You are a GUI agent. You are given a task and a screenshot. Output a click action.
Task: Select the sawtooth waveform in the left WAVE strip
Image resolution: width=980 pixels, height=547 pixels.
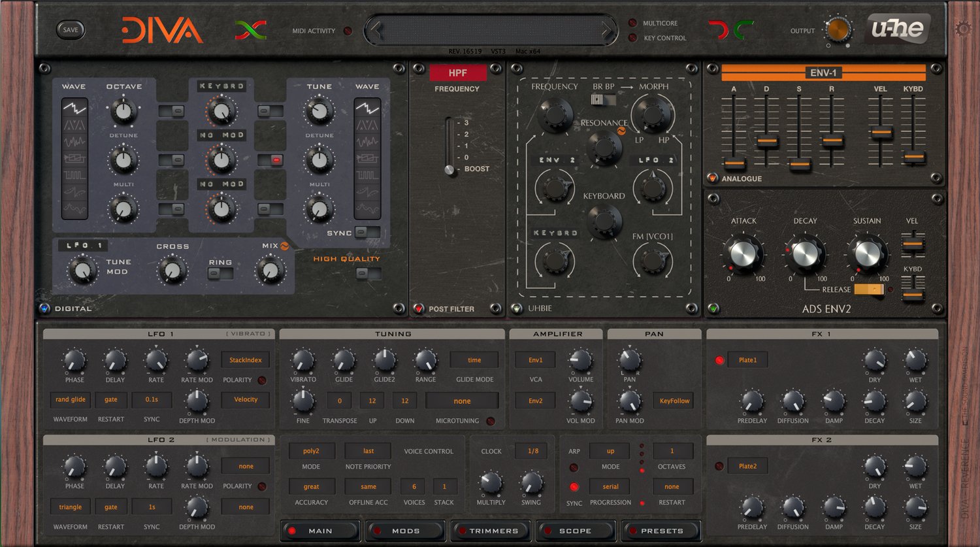74,107
